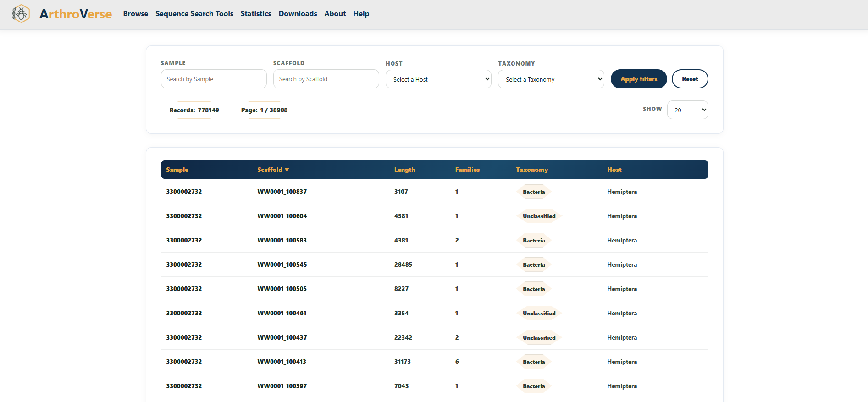Expand the Select a Taxonomy dropdown

[x=551, y=79]
